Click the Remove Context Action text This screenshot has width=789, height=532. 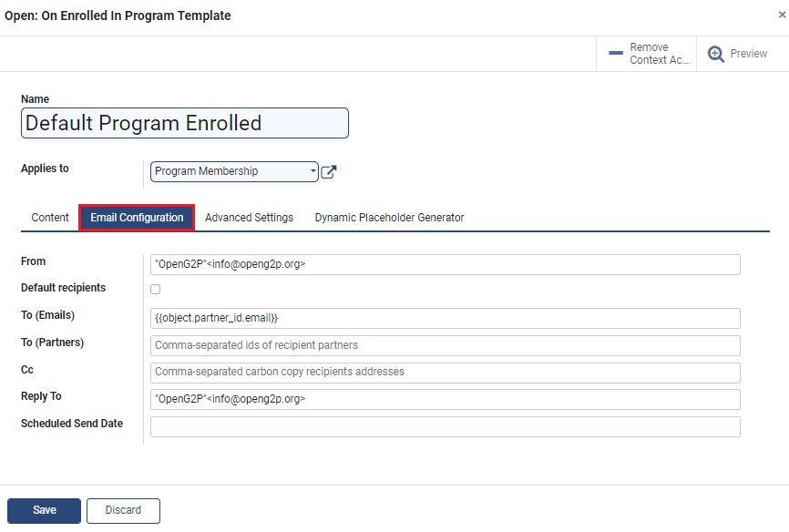(x=660, y=54)
